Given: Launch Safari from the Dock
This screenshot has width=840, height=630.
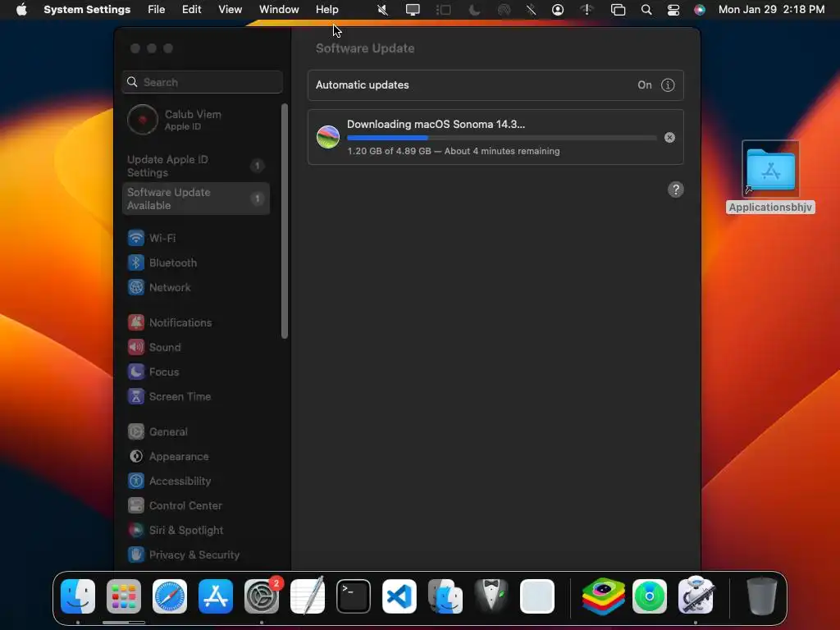Looking at the screenshot, I should pyautogui.click(x=170, y=596).
